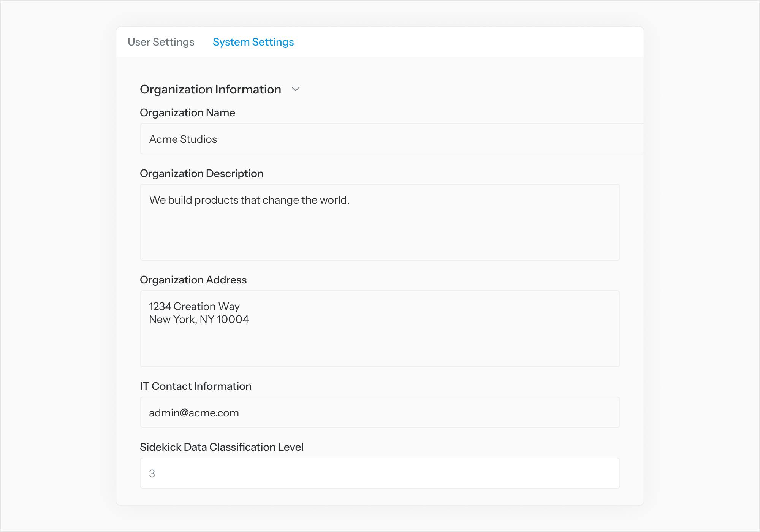Click the Organization Name label

[187, 113]
